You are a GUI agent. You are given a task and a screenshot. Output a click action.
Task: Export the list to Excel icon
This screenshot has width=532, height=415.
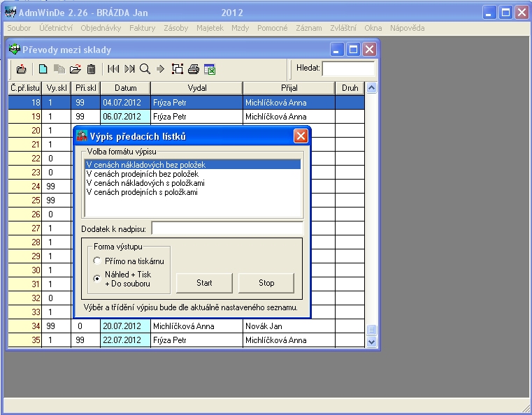(210, 69)
